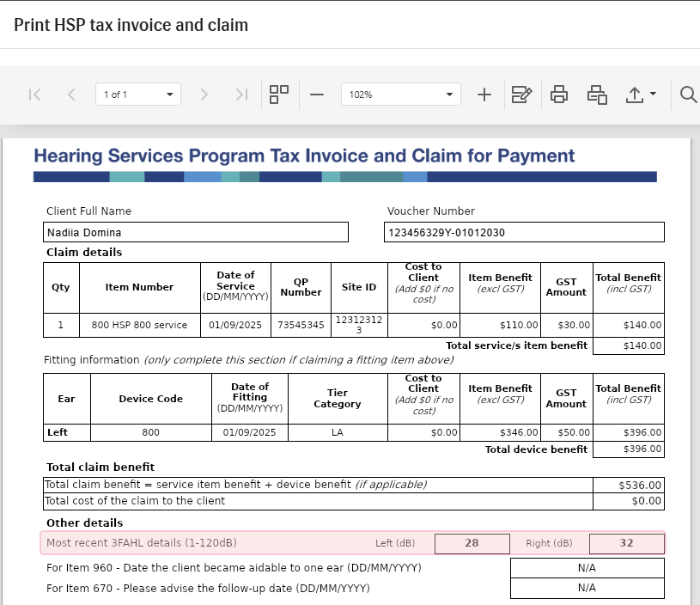Go to the next page

204,95
